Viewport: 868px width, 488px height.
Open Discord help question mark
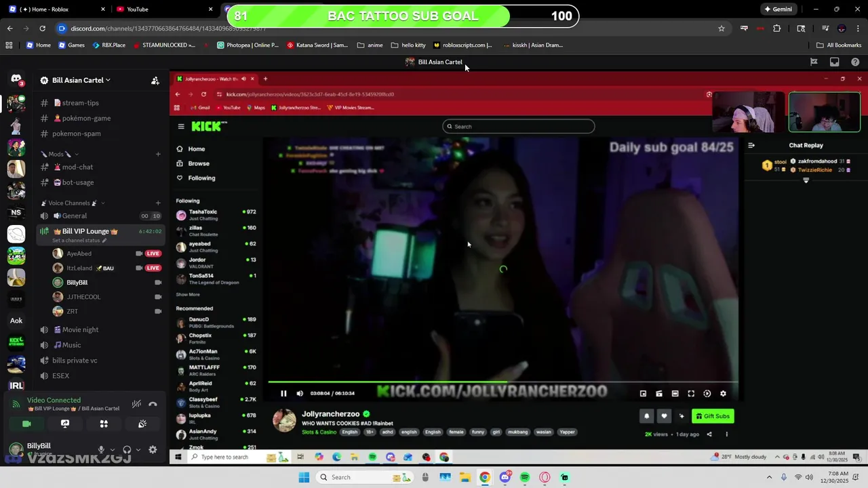pyautogui.click(x=855, y=62)
